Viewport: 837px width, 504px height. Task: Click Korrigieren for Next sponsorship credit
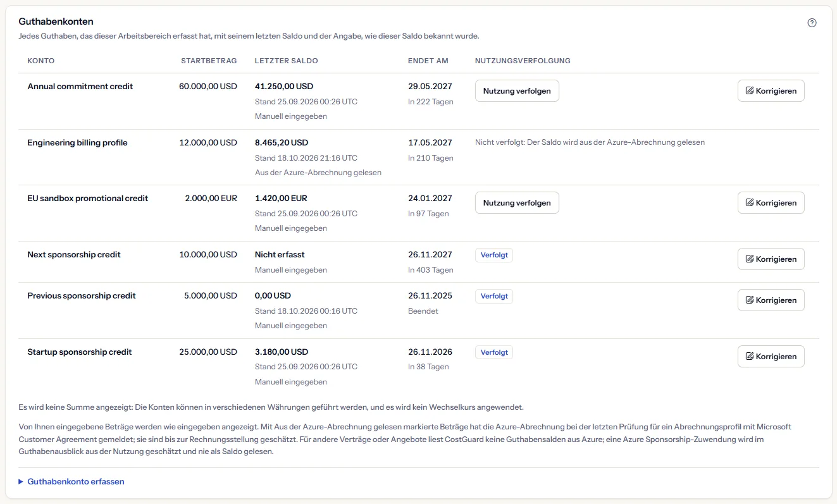coord(771,259)
